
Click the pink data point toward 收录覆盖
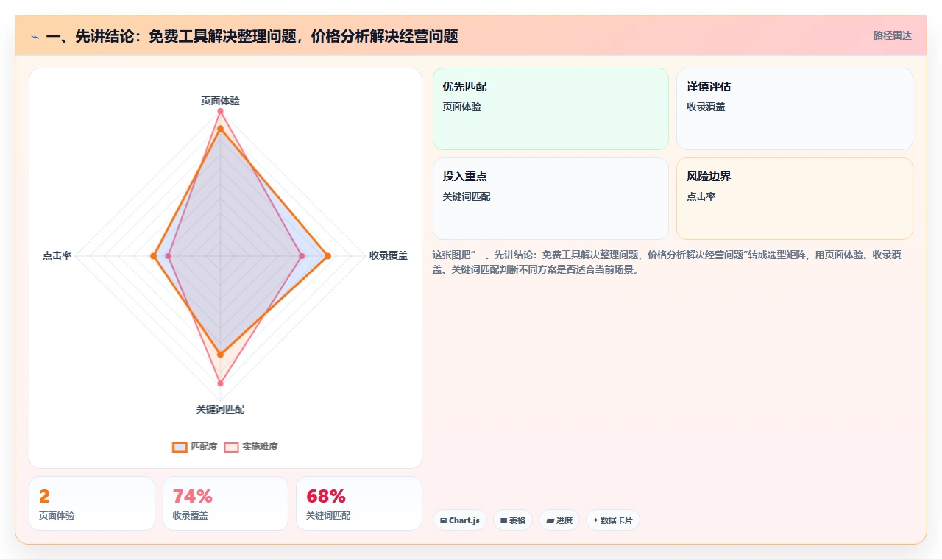coord(302,256)
